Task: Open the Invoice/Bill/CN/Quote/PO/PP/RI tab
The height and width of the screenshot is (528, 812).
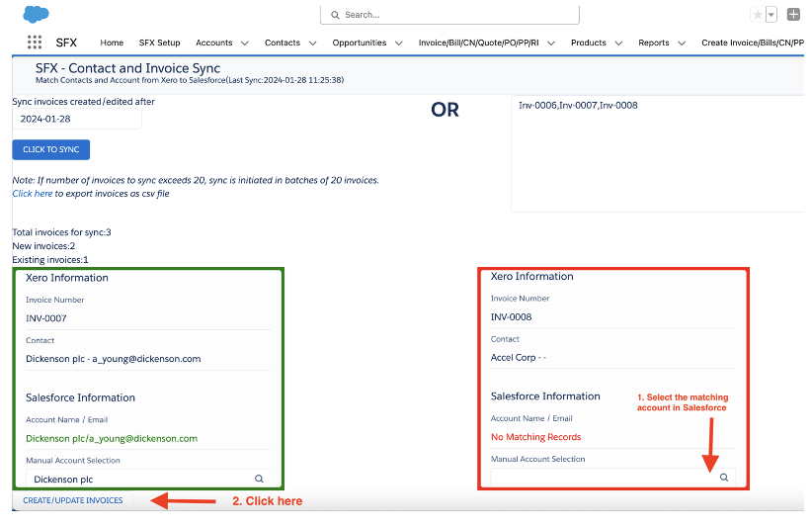Action: click(478, 43)
